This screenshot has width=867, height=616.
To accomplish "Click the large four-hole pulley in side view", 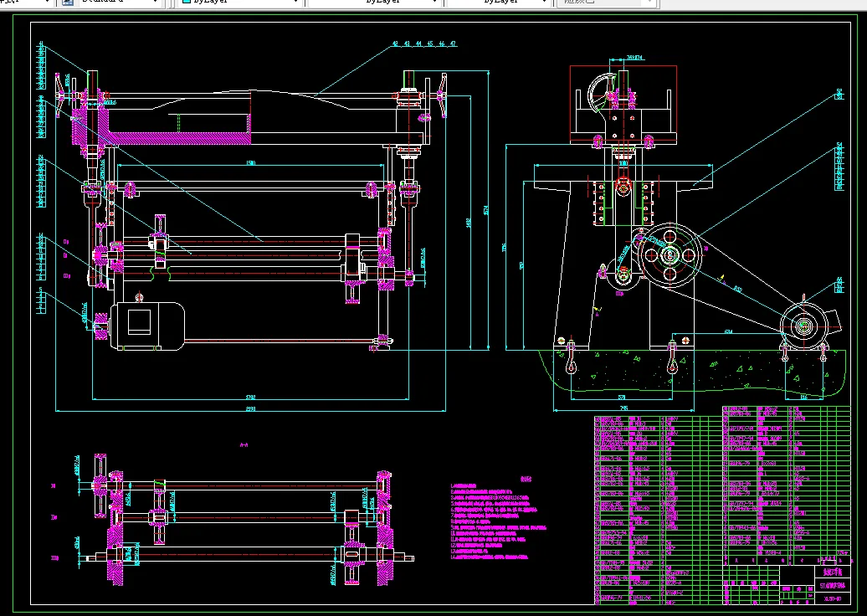I will (669, 255).
